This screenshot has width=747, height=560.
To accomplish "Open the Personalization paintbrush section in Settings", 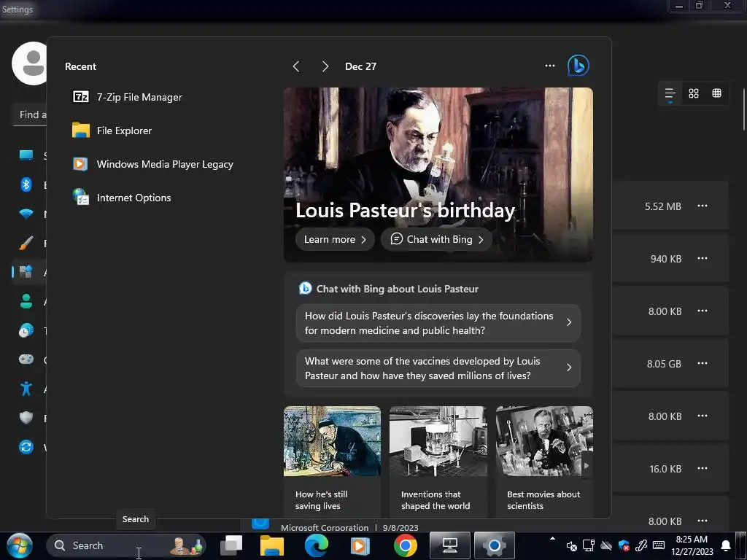I will click(26, 244).
